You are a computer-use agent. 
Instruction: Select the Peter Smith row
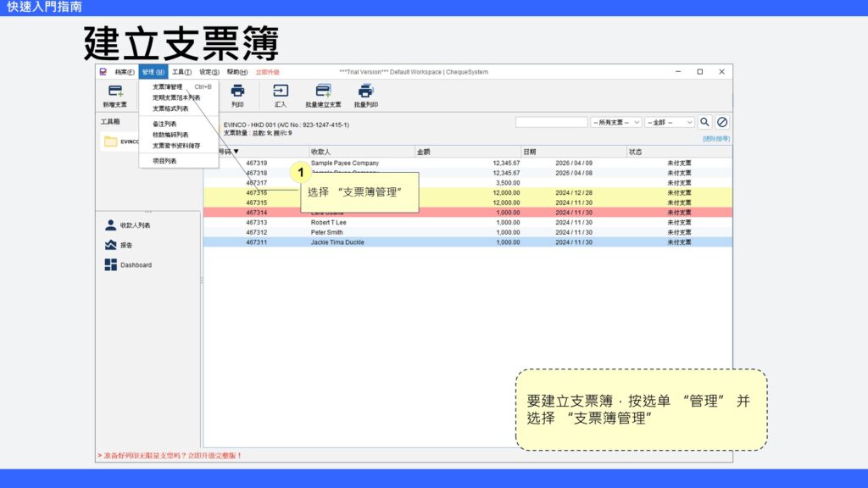[x=468, y=233]
